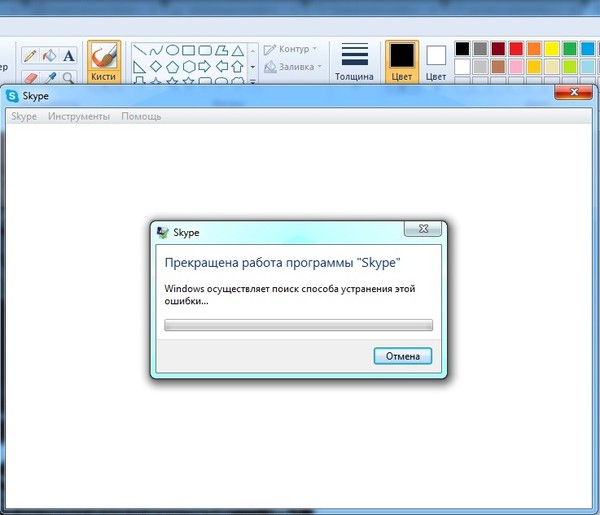Pick the dark red palette swatch

[498, 49]
